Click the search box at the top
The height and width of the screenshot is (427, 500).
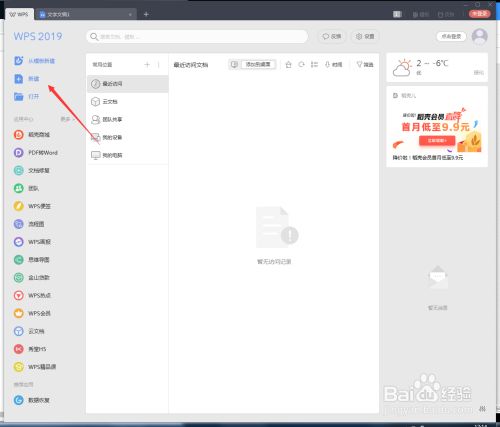(197, 36)
